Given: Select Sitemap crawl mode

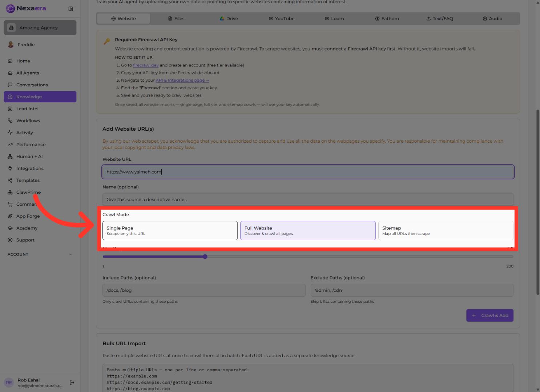Looking at the screenshot, I should pyautogui.click(x=446, y=230).
